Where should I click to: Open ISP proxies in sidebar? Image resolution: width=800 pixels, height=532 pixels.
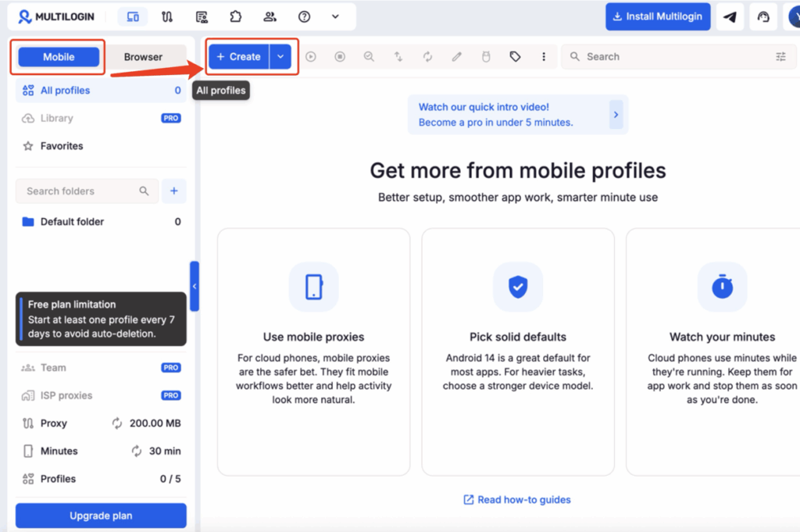tap(101, 395)
